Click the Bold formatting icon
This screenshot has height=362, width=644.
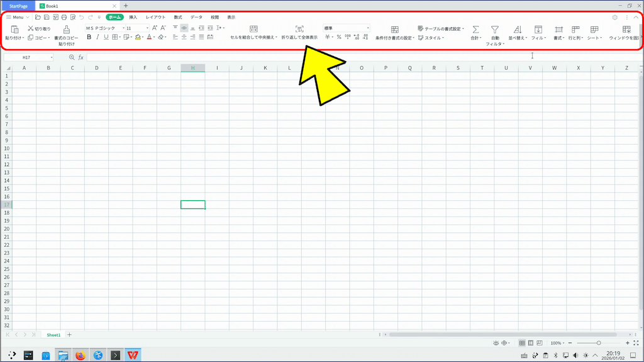(x=89, y=37)
